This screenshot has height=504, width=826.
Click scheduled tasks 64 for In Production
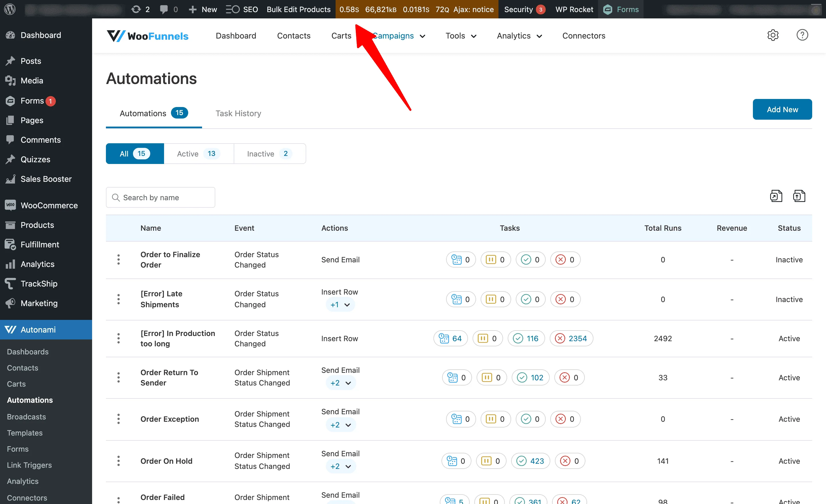450,339
